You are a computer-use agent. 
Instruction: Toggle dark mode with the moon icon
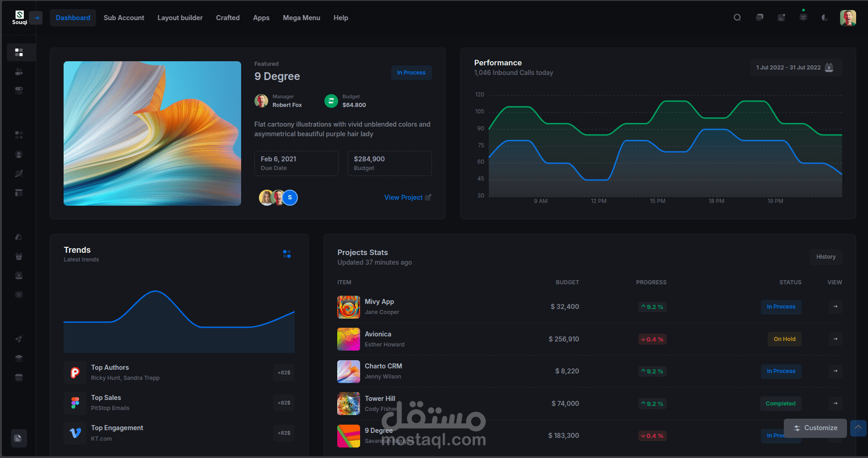(x=825, y=17)
